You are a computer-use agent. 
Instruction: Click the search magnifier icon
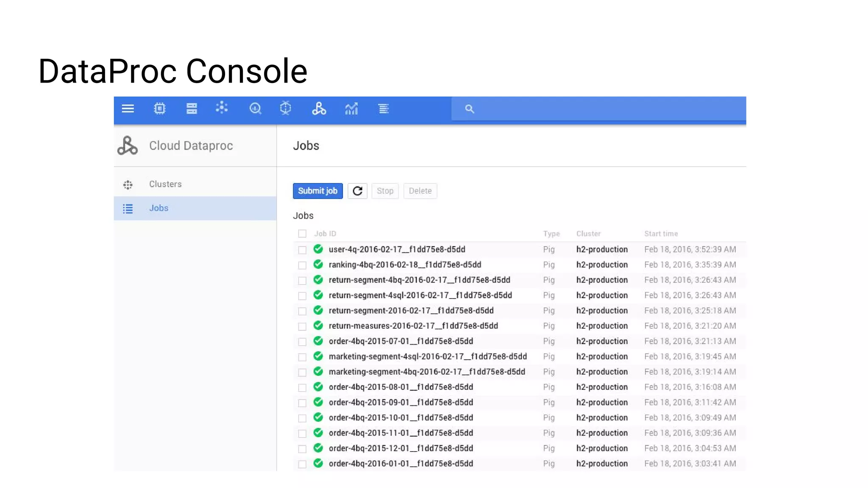tap(469, 109)
